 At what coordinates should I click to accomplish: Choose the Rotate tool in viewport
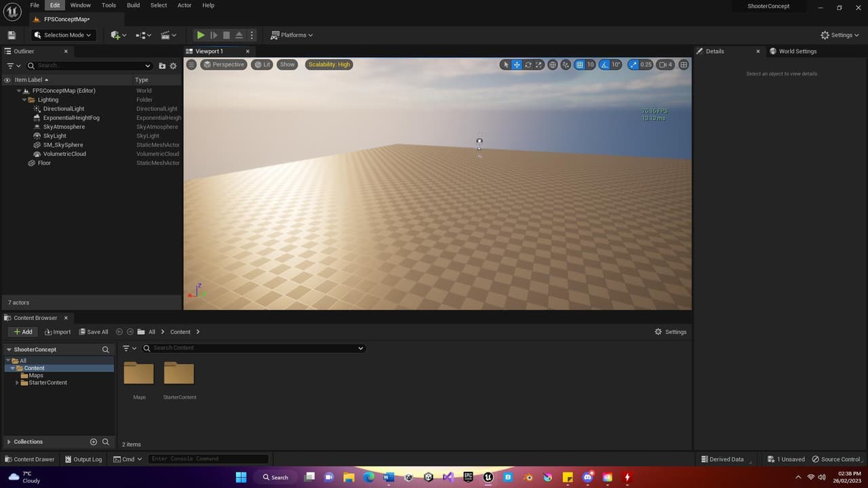tap(528, 64)
